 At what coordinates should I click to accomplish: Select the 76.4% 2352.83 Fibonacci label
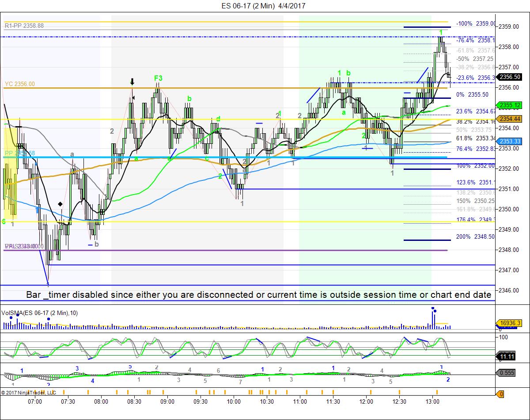(476, 149)
